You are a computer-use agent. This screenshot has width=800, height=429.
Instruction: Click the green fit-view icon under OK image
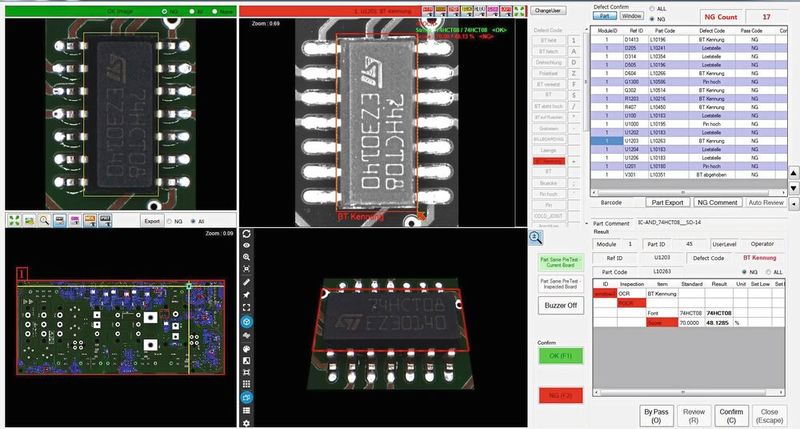[x=15, y=219]
